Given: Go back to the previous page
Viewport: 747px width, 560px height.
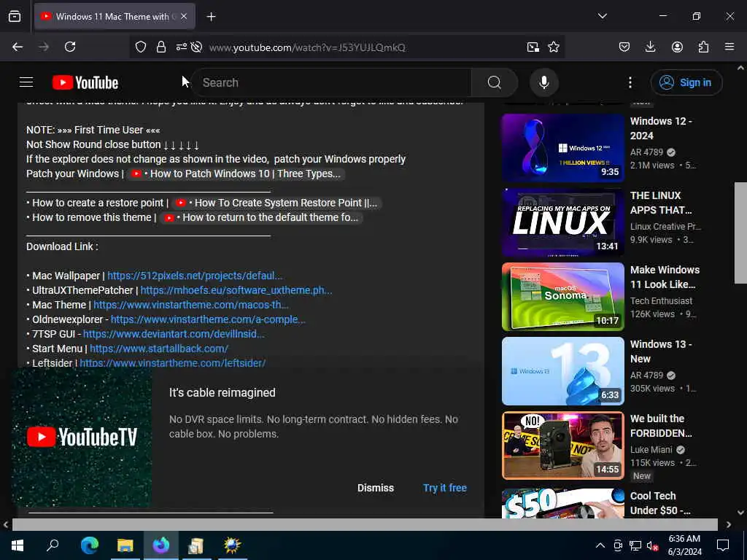Looking at the screenshot, I should point(18,47).
